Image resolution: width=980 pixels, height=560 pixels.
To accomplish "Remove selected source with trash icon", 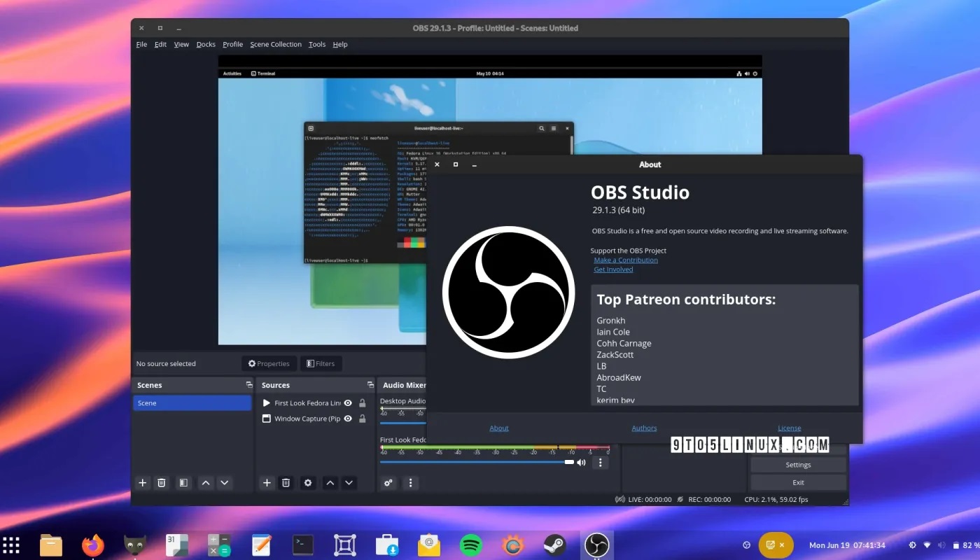I will coord(286,483).
